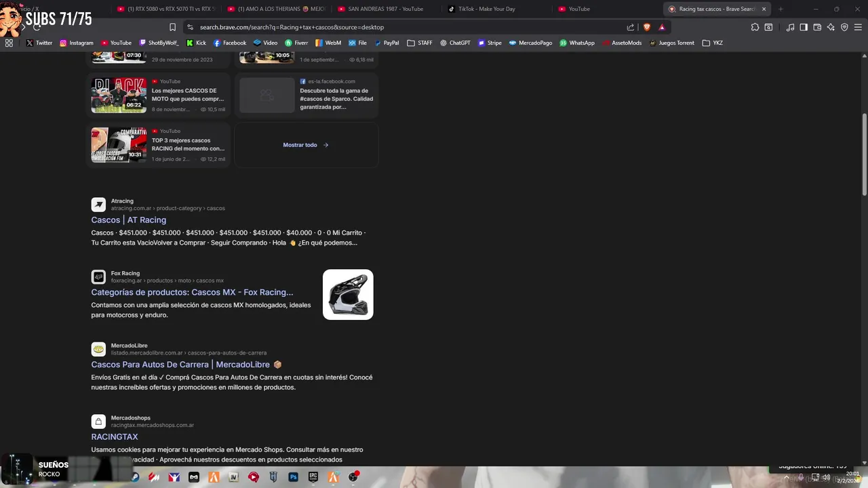
Task: Open the Brave Wallet icon
Action: pyautogui.click(x=817, y=27)
